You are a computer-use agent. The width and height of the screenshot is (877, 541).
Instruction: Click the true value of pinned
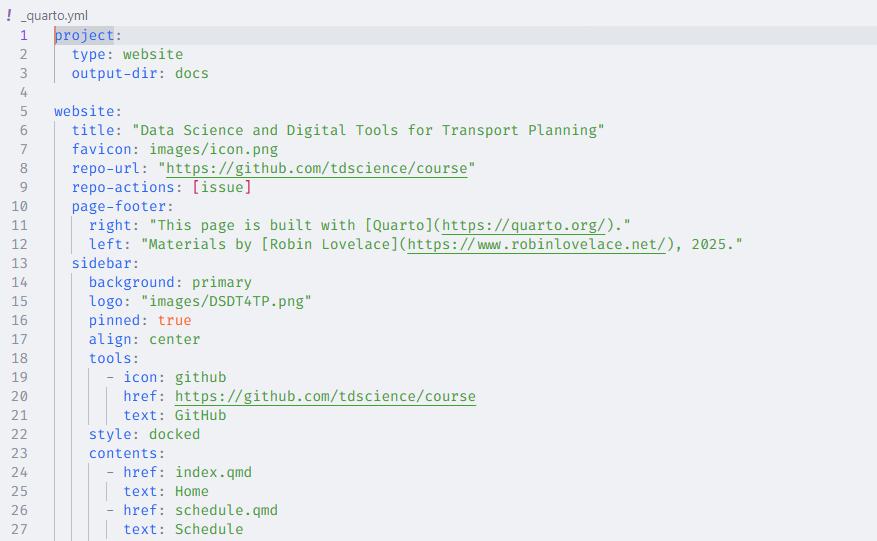tap(174, 320)
